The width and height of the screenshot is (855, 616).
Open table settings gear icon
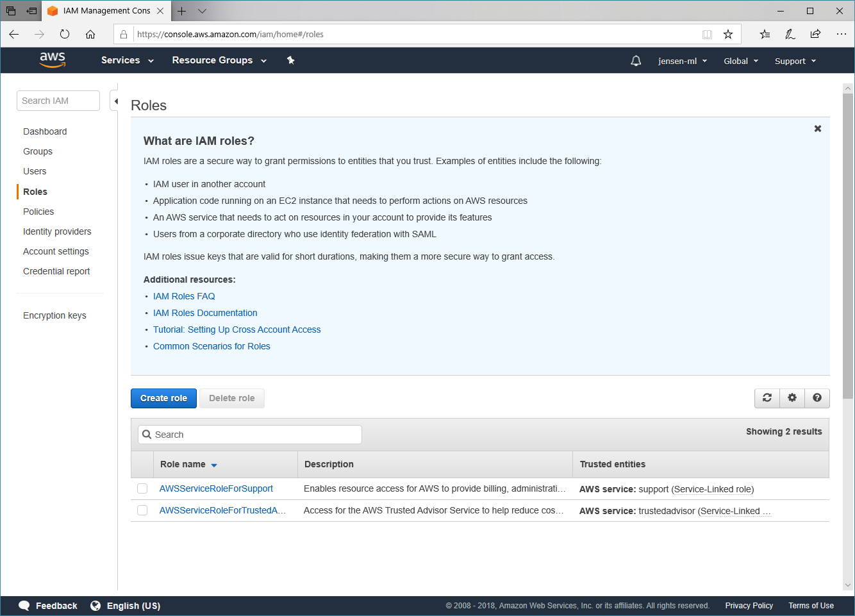click(x=792, y=398)
